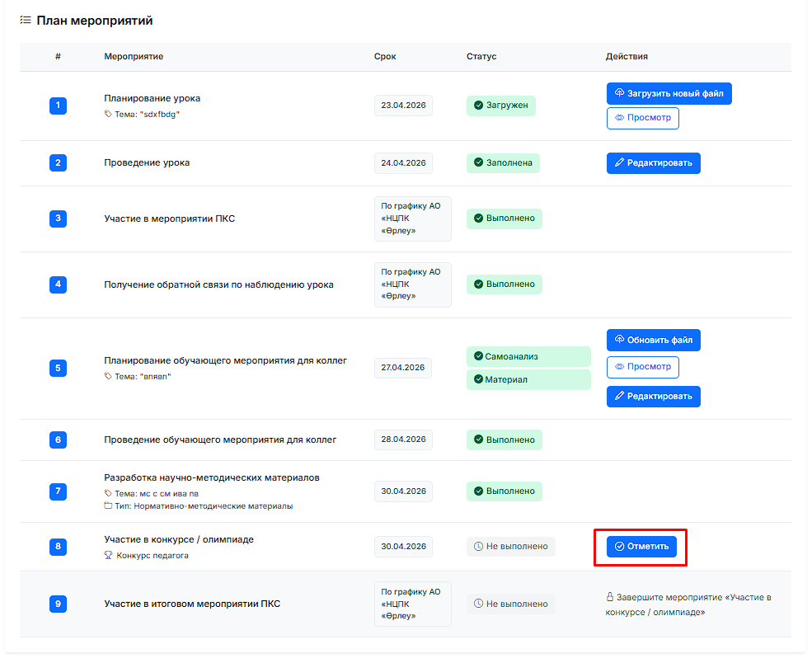
Task: Click Обновить файл button
Action: click(x=654, y=341)
